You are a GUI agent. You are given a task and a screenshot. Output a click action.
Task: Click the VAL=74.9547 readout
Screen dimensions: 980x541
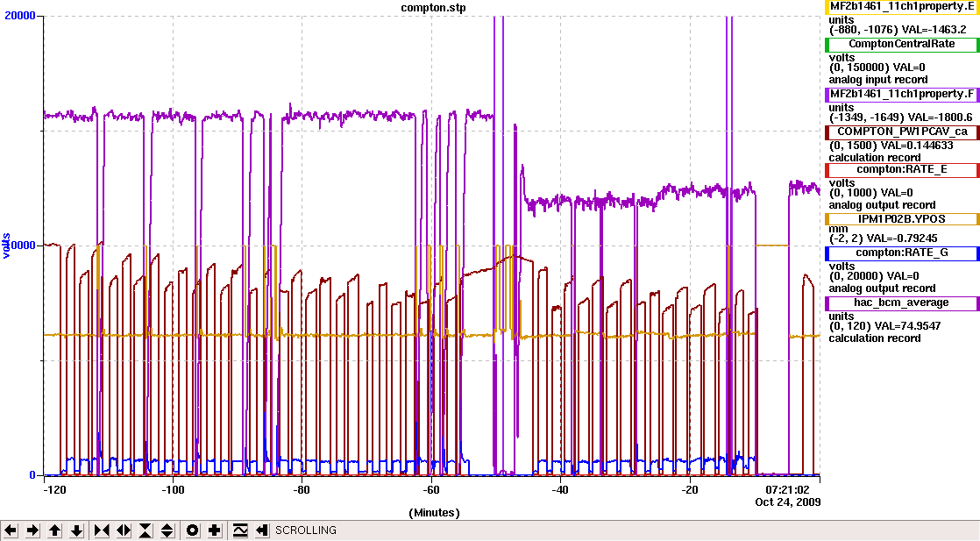click(x=909, y=326)
